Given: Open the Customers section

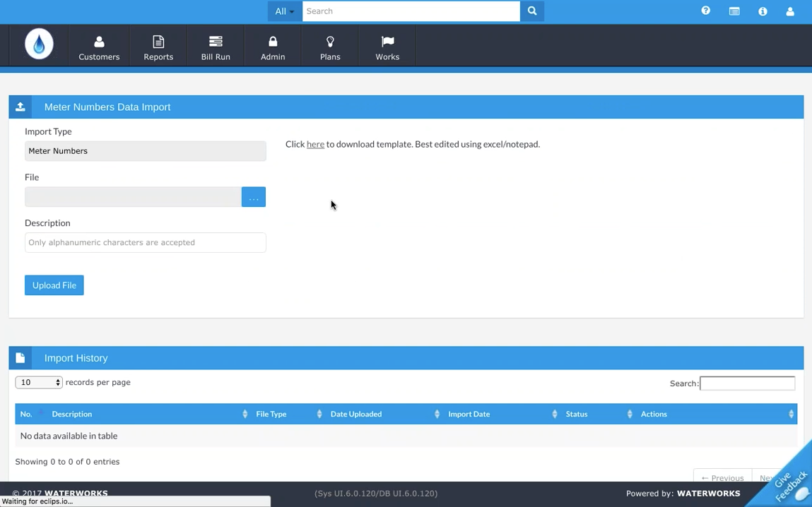Looking at the screenshot, I should pos(99,48).
